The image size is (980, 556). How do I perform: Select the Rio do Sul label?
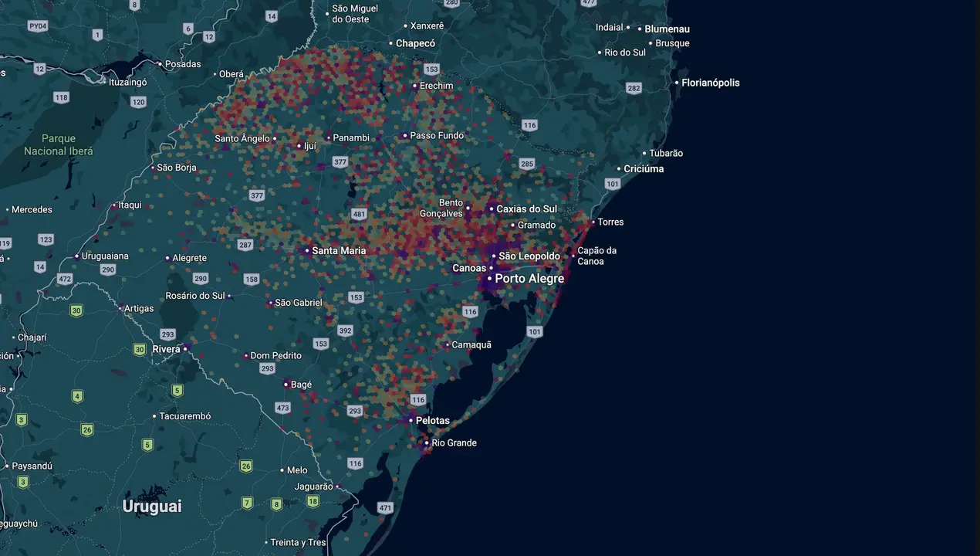pyautogui.click(x=625, y=53)
